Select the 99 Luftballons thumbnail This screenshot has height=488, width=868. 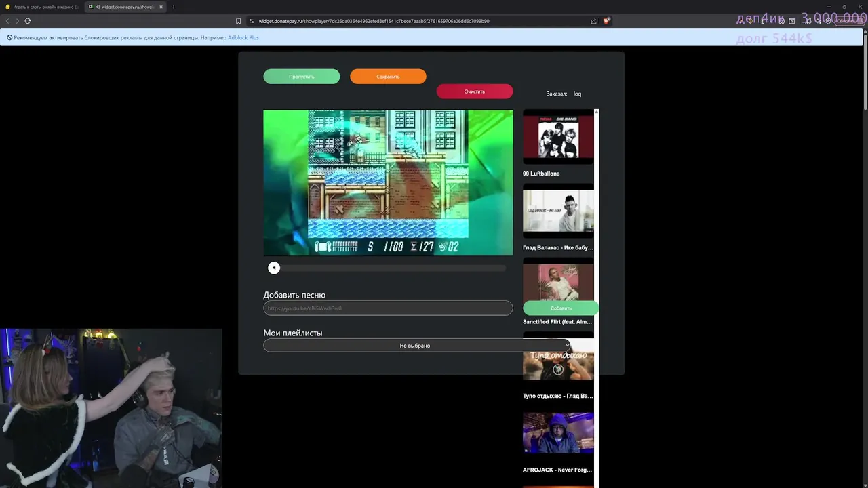[x=558, y=137]
